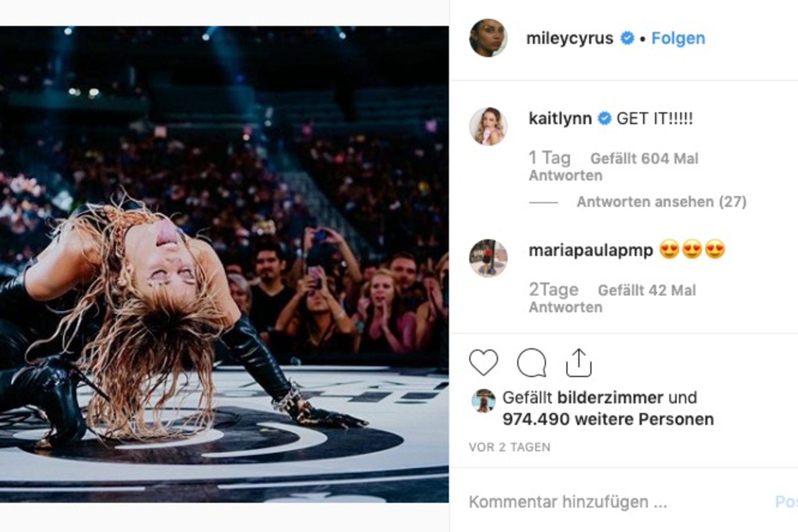The width and height of the screenshot is (798, 532).
Task: Reply to mariapaulapmp's comment via Antworten
Action: (x=565, y=308)
